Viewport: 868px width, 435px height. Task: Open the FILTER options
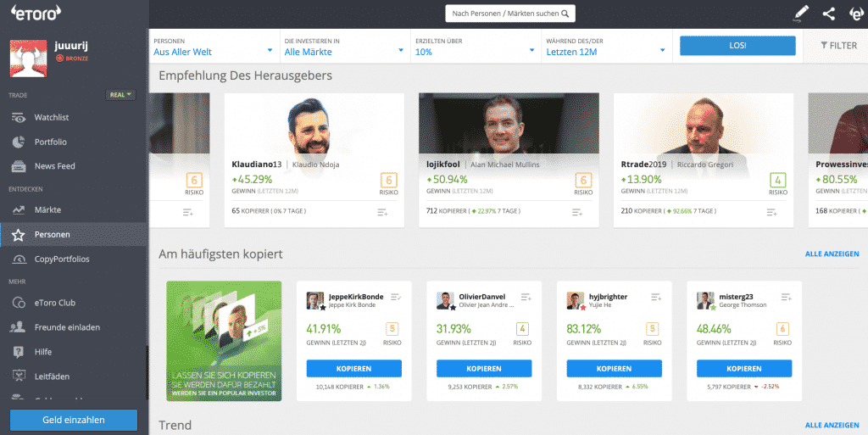click(838, 46)
